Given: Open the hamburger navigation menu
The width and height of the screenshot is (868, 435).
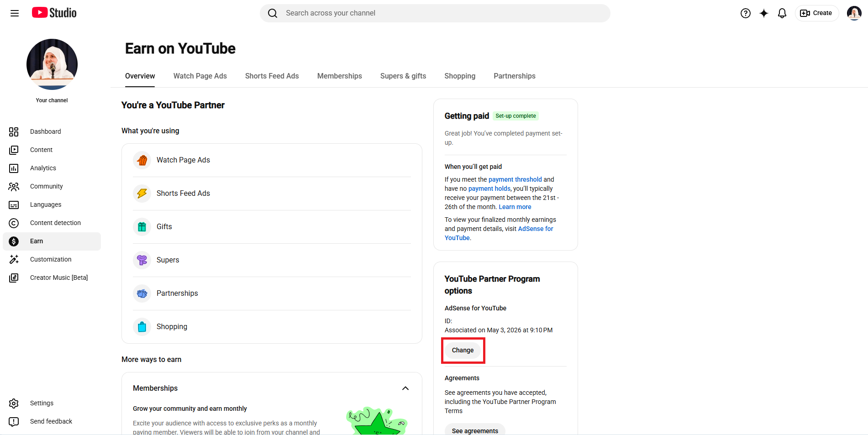Looking at the screenshot, I should (x=15, y=13).
